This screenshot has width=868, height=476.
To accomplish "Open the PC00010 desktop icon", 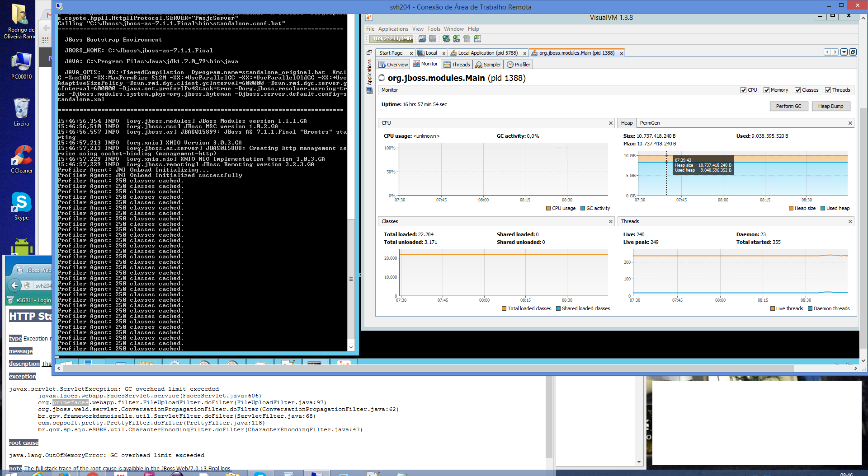I will (x=21, y=65).
